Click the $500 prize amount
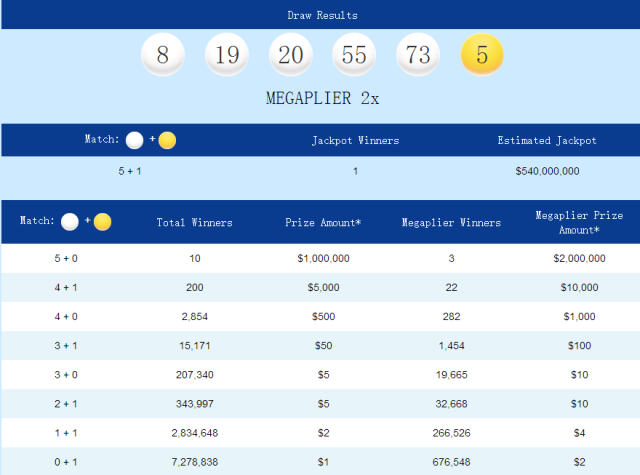Screen dimensions: 640x475 pyautogui.click(x=323, y=317)
